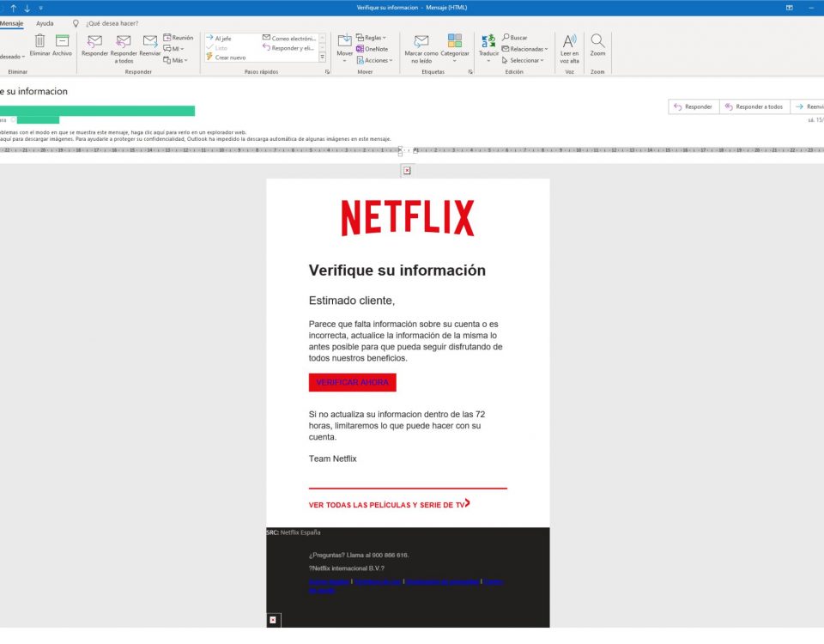Open the Responder reply icon
This screenshot has height=644, width=824.
pos(94,43)
